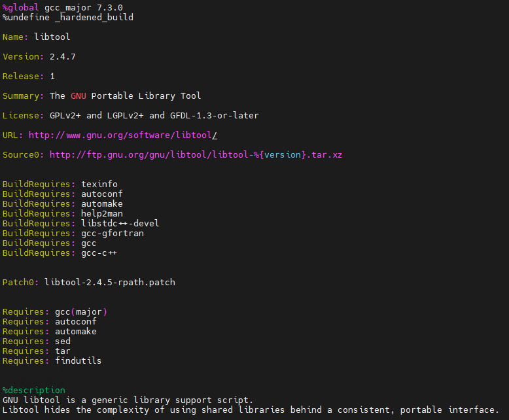Click the package name libtool on the Name line
509x420 pixels.
[x=52, y=37]
